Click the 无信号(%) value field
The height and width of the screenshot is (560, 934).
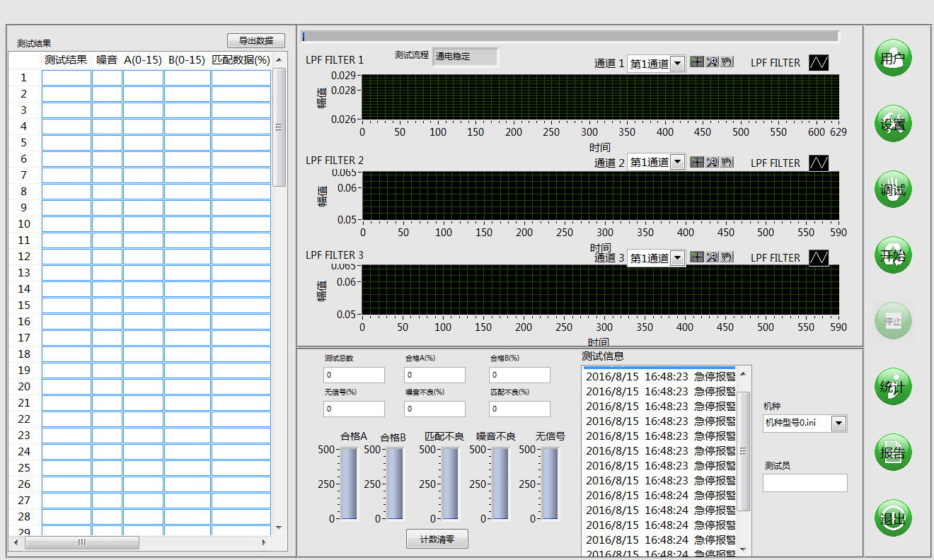click(x=354, y=409)
